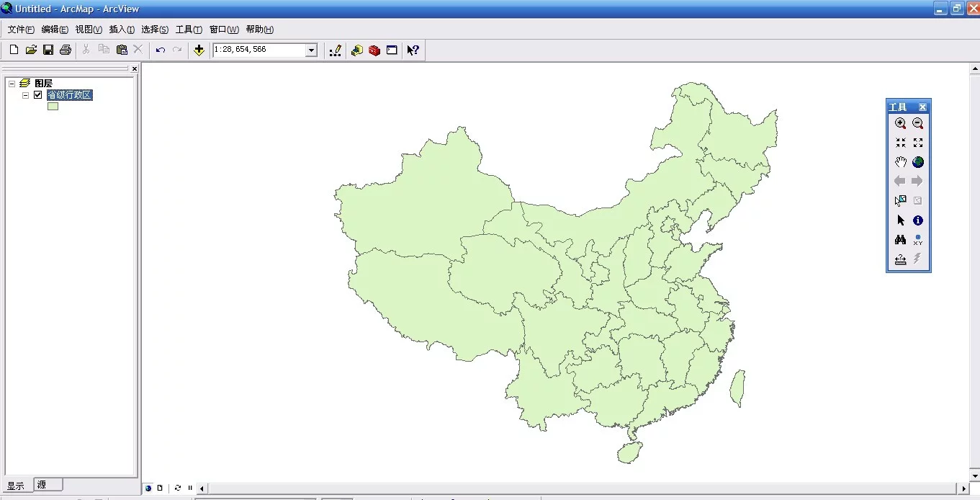Select the 省级行政区 layer name
The width and height of the screenshot is (980, 500).
[69, 95]
